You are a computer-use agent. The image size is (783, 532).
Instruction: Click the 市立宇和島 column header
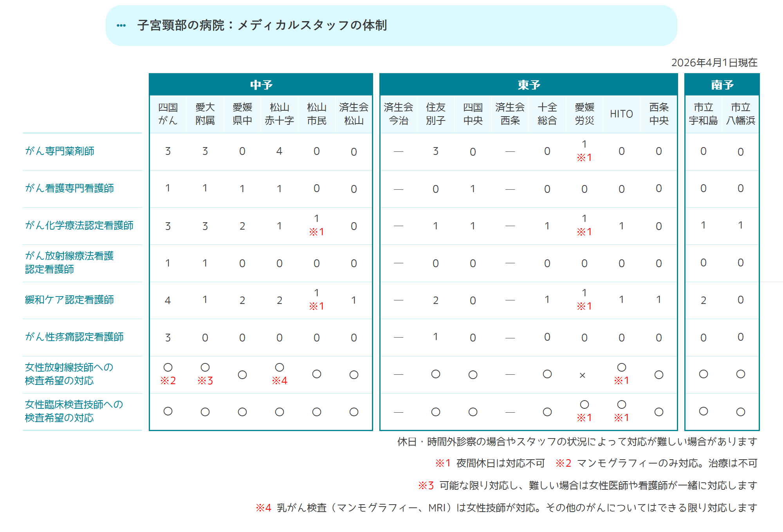point(704,114)
